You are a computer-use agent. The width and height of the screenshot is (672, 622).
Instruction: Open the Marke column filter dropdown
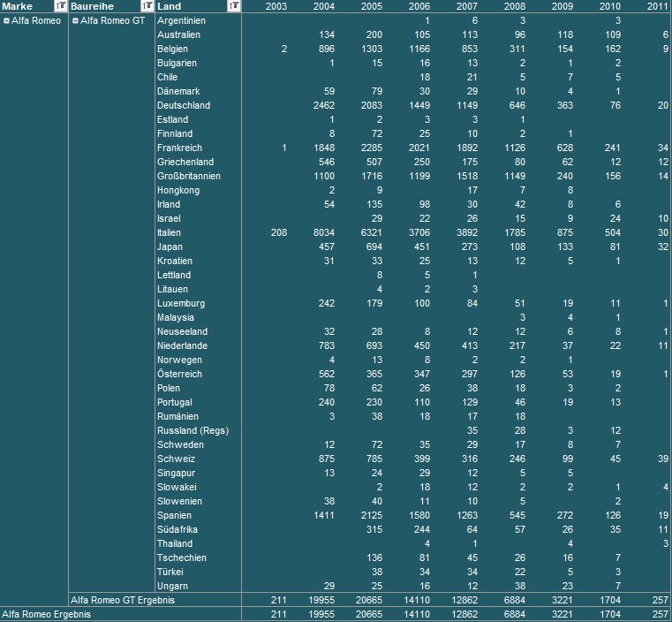tap(60, 6)
